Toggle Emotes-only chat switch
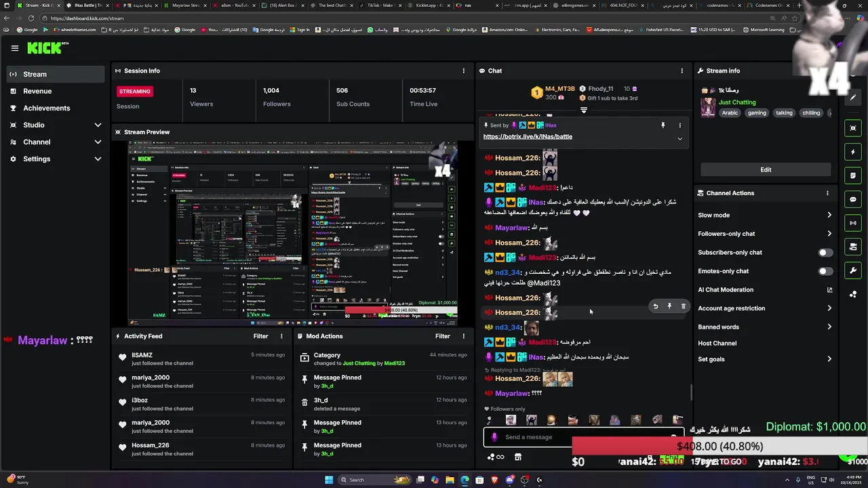The height and width of the screenshot is (488, 868). [x=825, y=271]
